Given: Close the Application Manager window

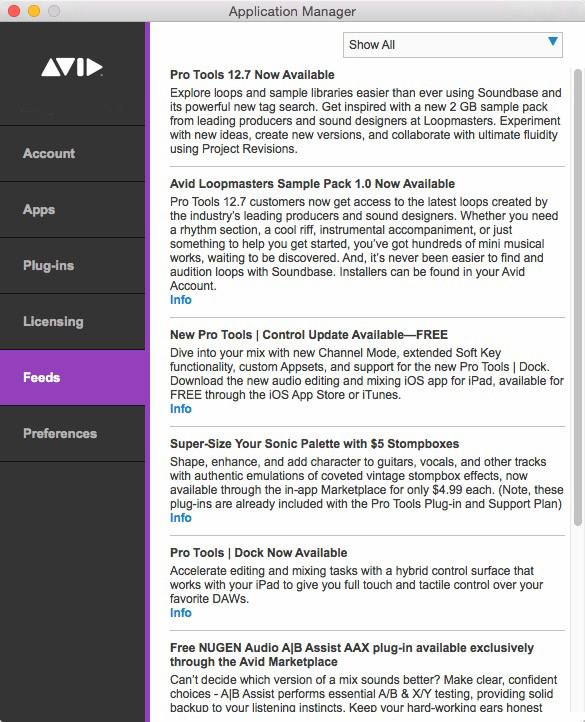Looking at the screenshot, I should (x=14, y=11).
